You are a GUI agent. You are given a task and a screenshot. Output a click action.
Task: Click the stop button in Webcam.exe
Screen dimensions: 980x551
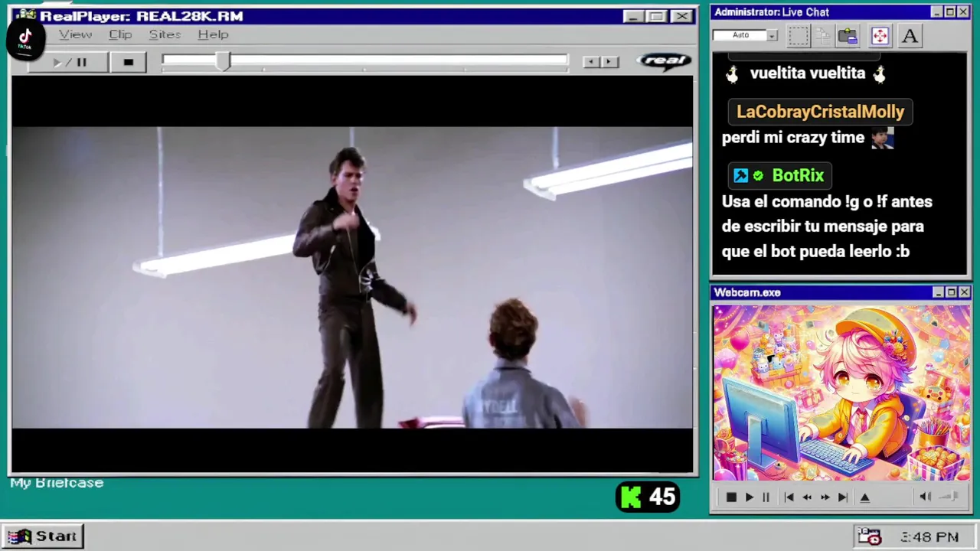[730, 497]
